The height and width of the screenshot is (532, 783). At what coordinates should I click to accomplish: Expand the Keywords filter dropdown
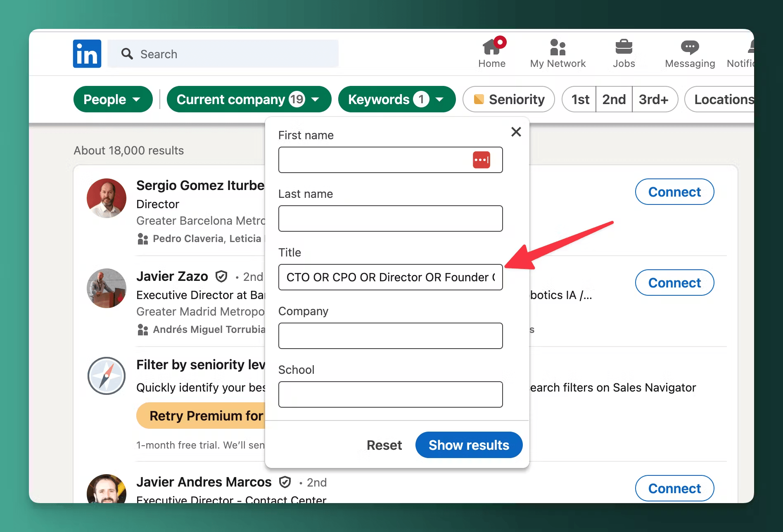click(396, 100)
